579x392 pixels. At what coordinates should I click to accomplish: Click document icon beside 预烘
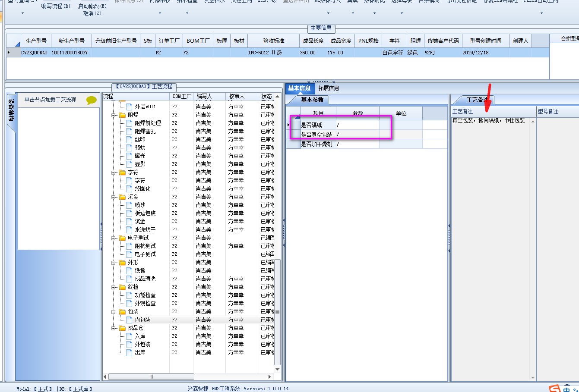(129, 148)
